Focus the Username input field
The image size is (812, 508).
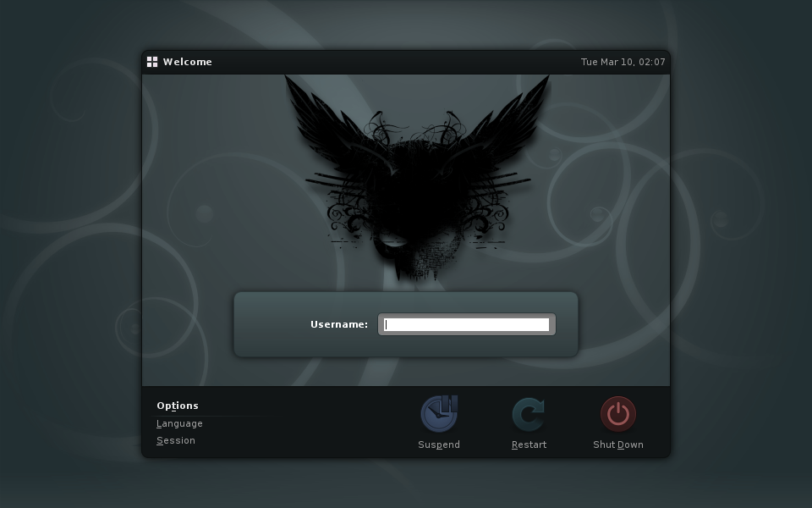[467, 324]
